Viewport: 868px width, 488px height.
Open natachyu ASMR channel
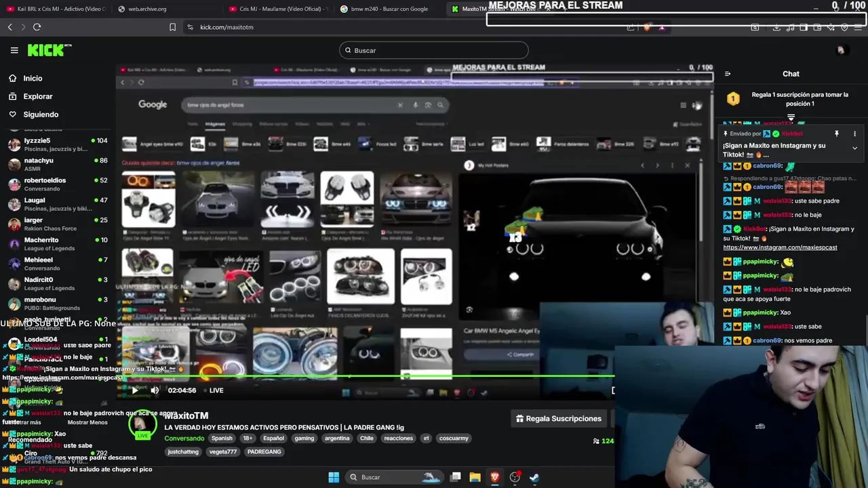pyautogui.click(x=57, y=165)
